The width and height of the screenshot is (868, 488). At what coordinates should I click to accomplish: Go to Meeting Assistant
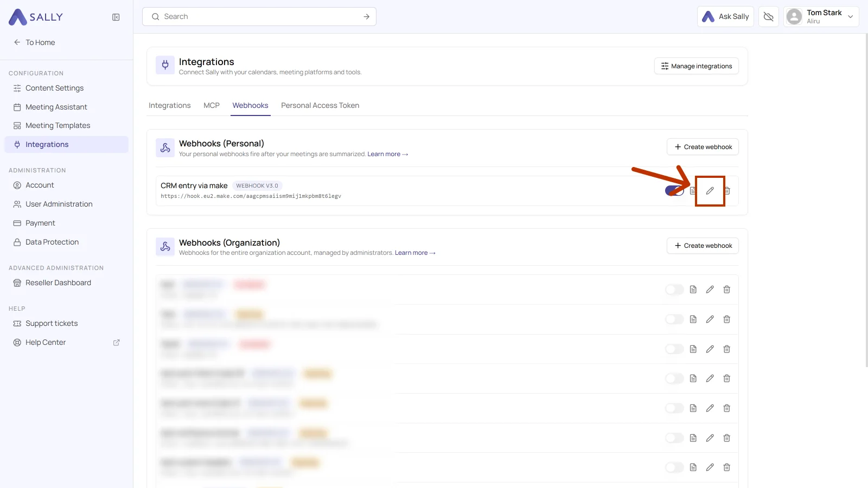pyautogui.click(x=66, y=107)
